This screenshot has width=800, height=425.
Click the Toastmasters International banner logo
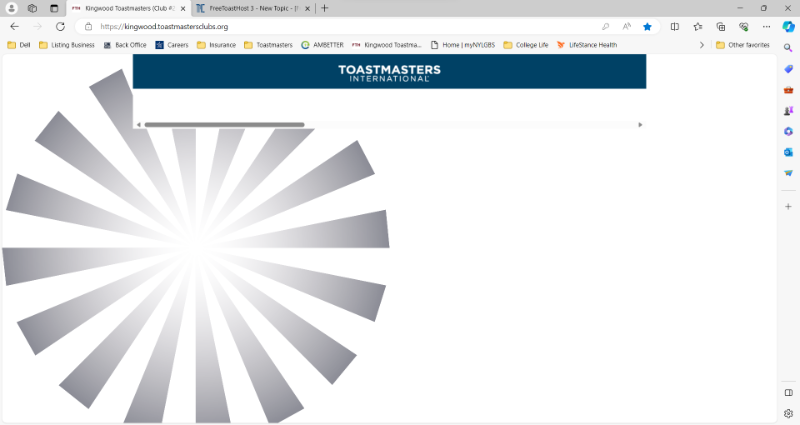point(389,72)
